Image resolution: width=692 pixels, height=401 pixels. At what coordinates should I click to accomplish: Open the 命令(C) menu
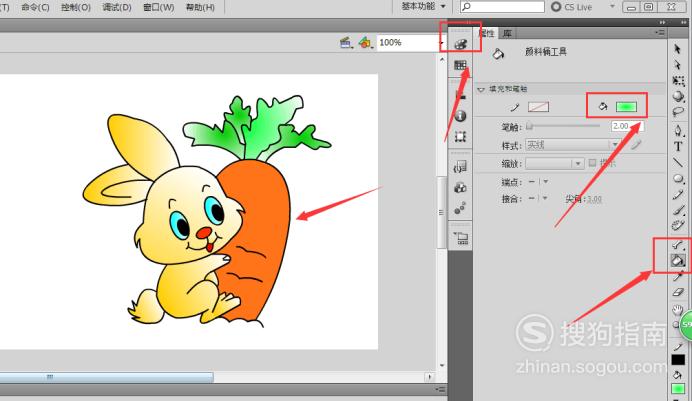[35, 7]
